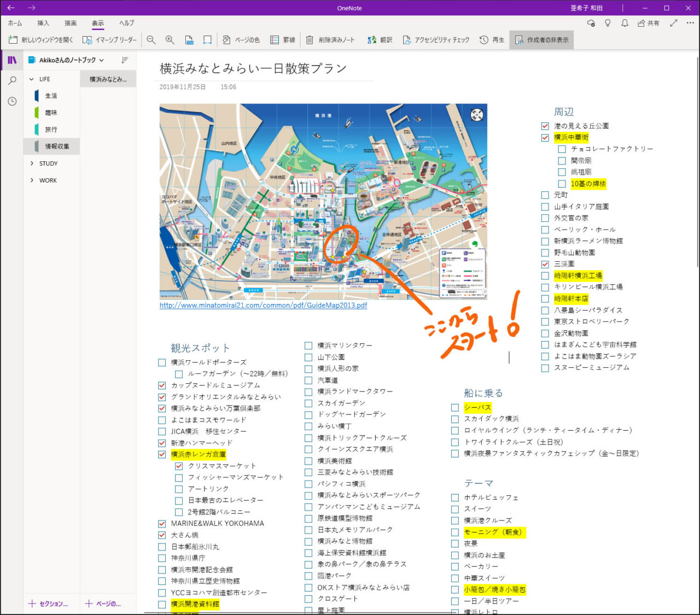700x615 pixels.
Task: Click the 共有 (Share) button
Action: tap(649, 23)
